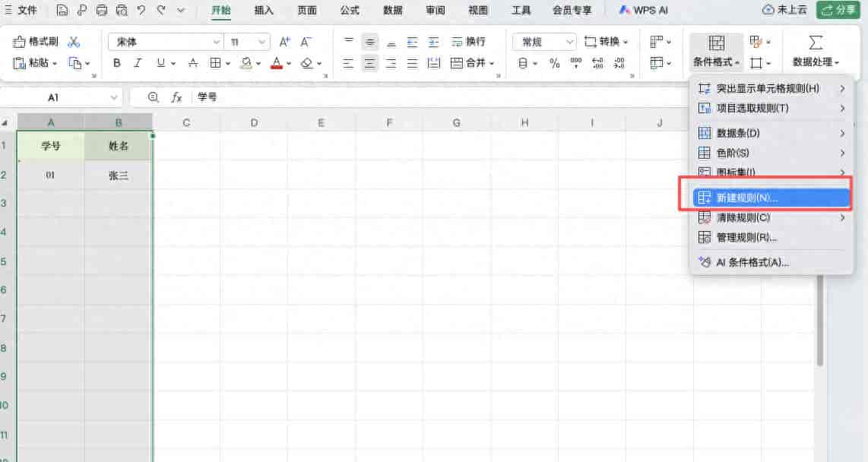This screenshot has height=462, width=868.
Task: Click the Format Painter button
Action: [36, 42]
